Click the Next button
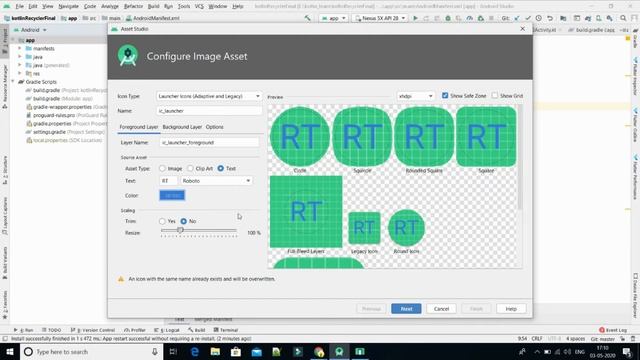640x360 pixels. point(406,309)
